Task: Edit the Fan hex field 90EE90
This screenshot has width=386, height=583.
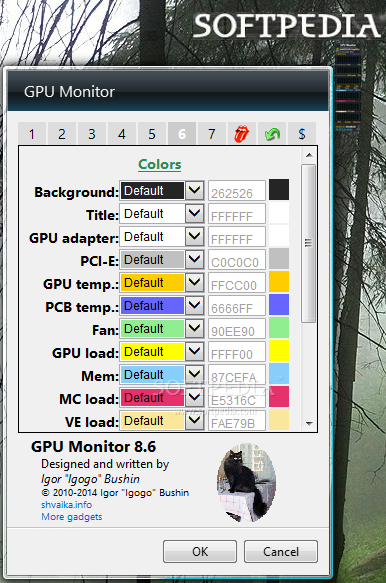Action: coord(237,329)
